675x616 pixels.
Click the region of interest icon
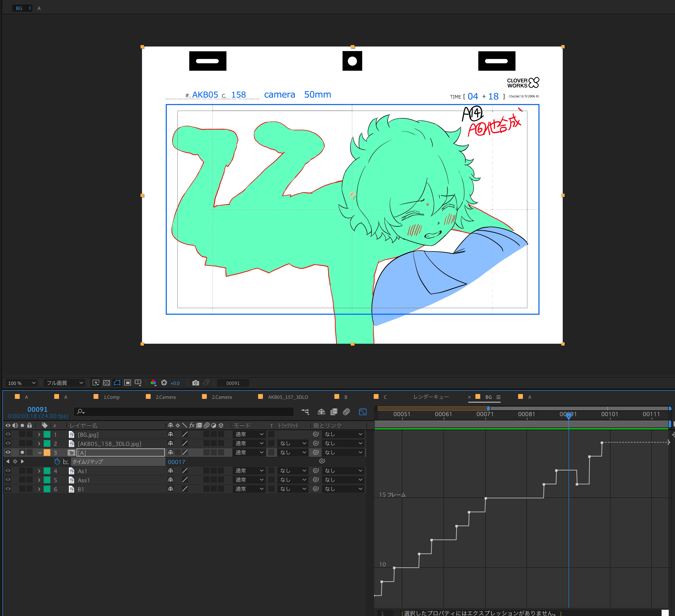pos(128,383)
